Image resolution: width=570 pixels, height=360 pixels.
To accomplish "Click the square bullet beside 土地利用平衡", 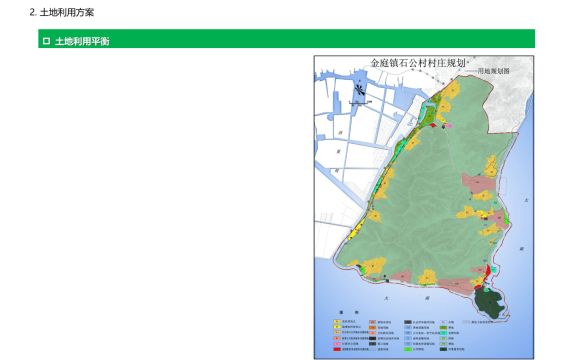I will (47, 41).
